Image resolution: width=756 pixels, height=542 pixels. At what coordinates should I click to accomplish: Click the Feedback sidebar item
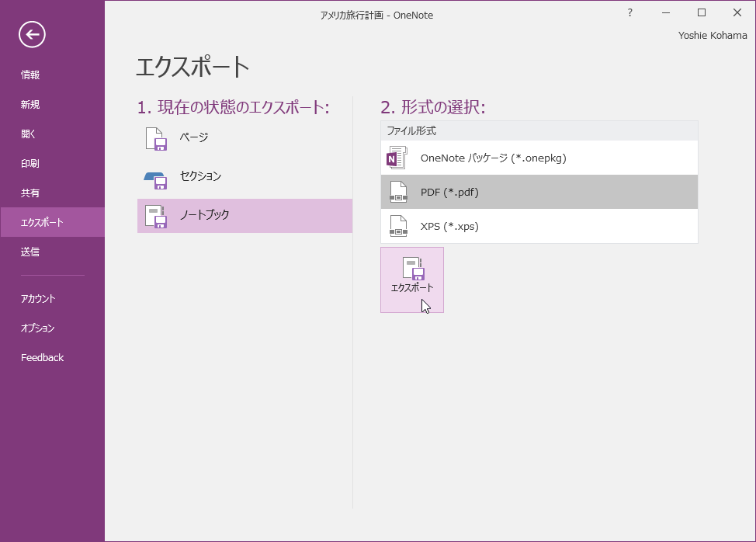[x=43, y=358]
